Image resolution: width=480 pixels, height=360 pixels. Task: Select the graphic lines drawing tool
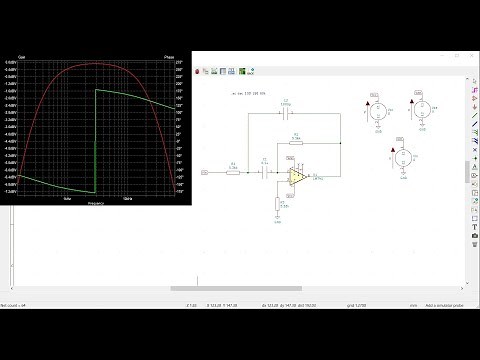point(475,218)
